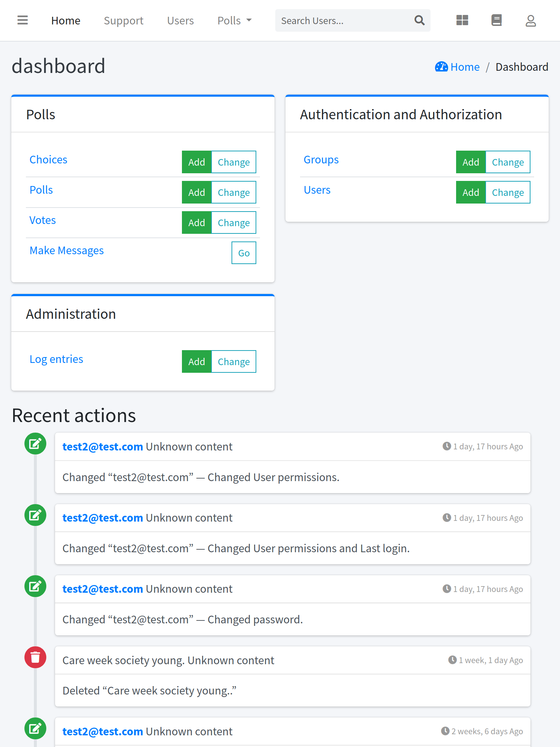Expand the Polls dropdown in navbar

tap(234, 21)
